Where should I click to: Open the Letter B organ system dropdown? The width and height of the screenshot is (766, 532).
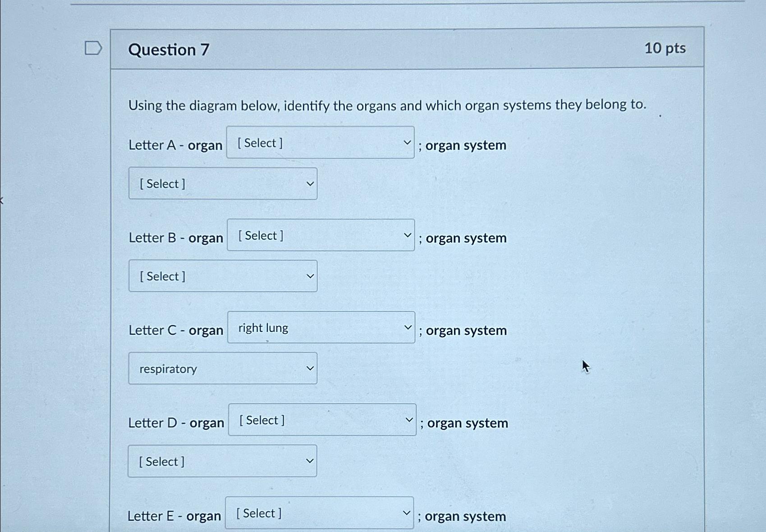(x=222, y=276)
